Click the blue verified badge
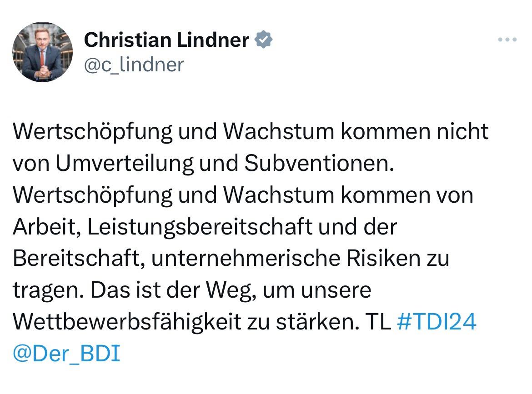The width and height of the screenshot is (532, 394). 263,40
